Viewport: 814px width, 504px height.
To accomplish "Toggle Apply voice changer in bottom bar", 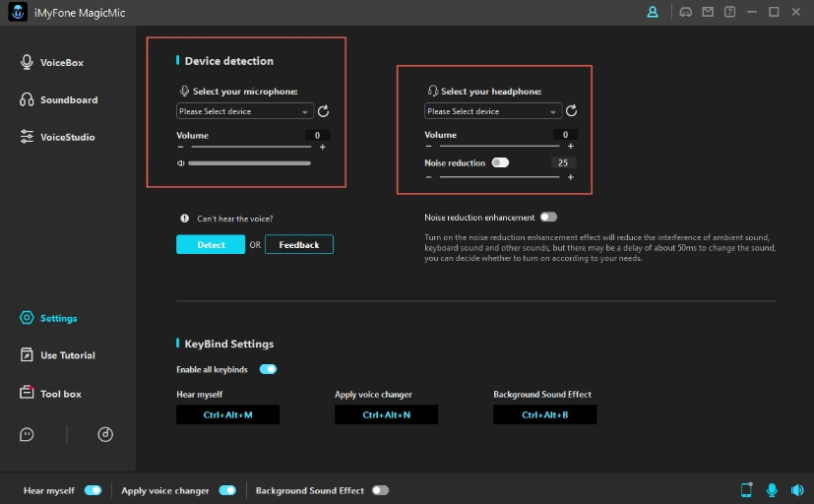I will click(227, 490).
